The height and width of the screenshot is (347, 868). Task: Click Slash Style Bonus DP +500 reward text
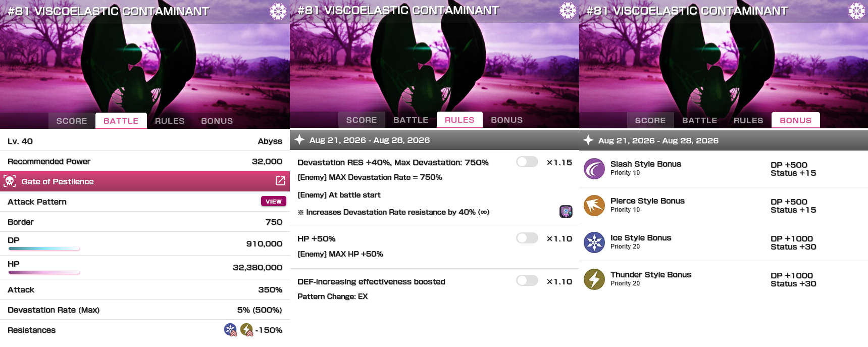(x=789, y=165)
